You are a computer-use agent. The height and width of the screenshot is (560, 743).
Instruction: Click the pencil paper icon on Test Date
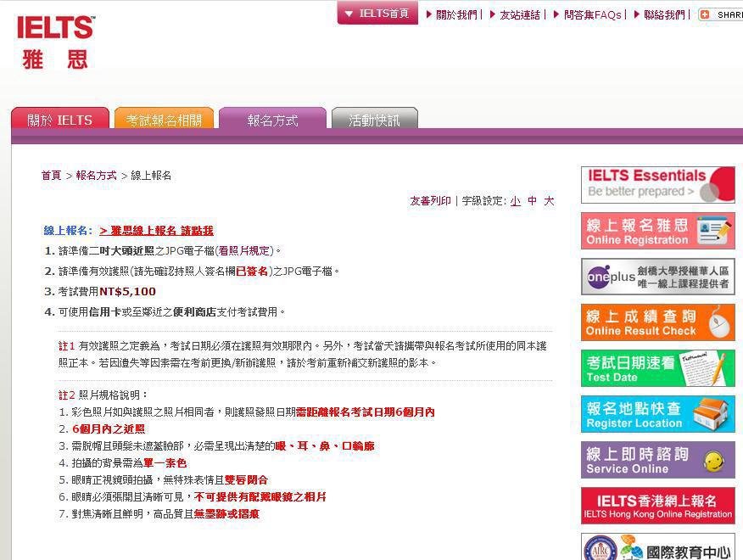(x=704, y=368)
